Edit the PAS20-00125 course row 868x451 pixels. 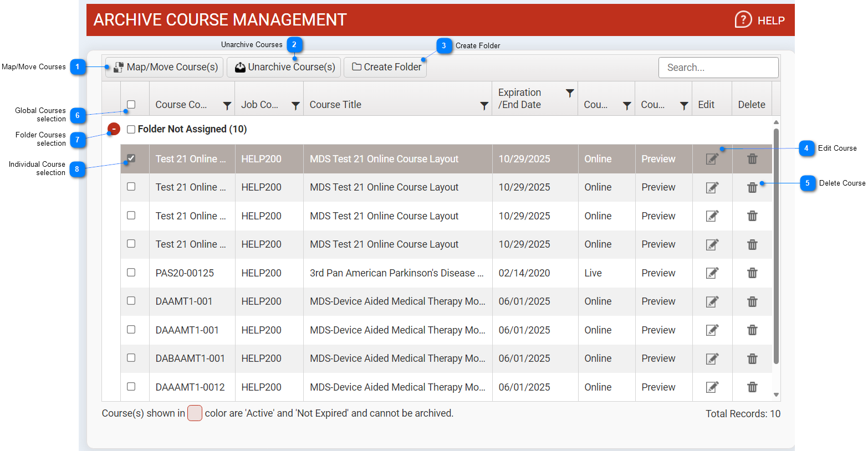[712, 273]
